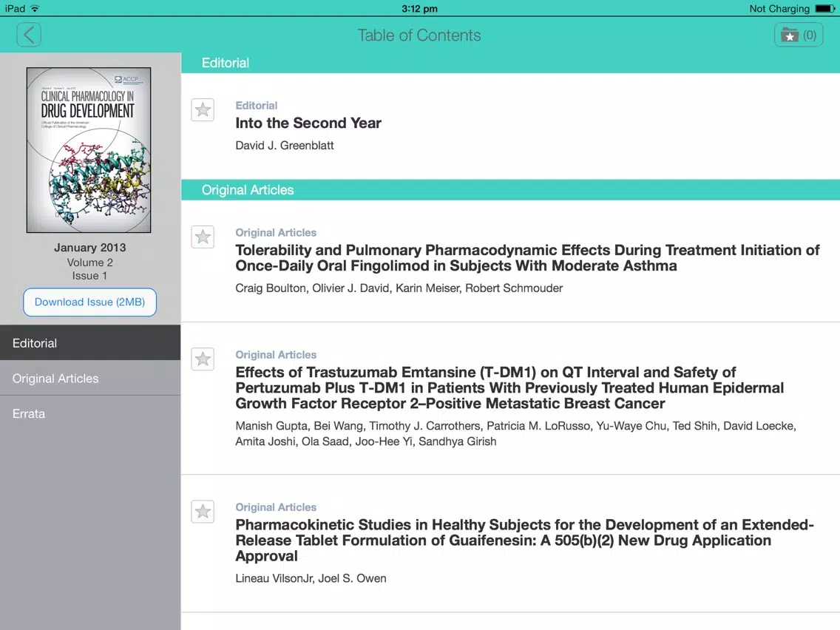Tap the teal 'Original Articles' section header

[510, 190]
